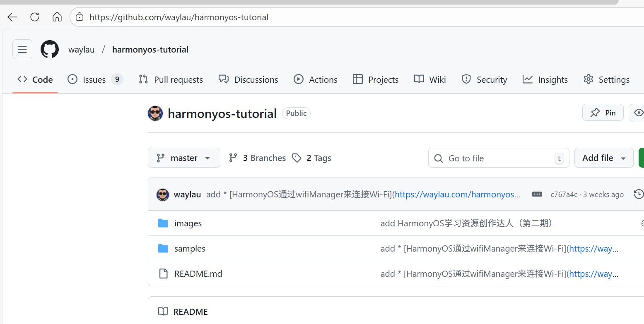
Task: Click the repository owner avatar beside title
Action: click(x=155, y=113)
